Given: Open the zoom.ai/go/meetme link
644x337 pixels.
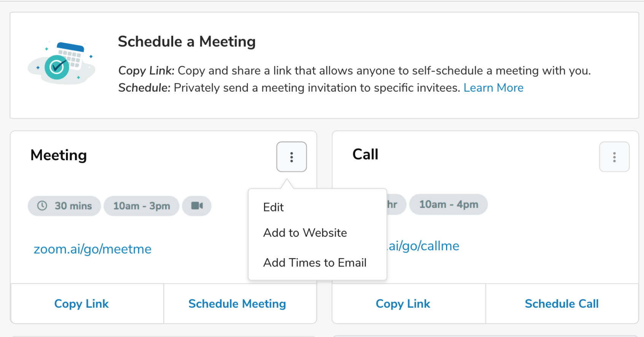Looking at the screenshot, I should pyautogui.click(x=92, y=249).
